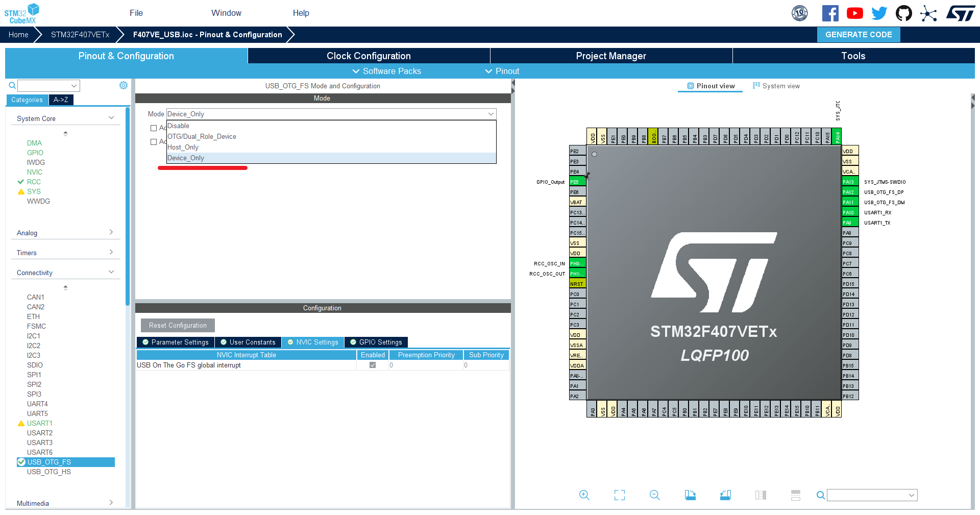Switch to A->Z peripheral listing
The image size is (980, 515).
click(61, 100)
